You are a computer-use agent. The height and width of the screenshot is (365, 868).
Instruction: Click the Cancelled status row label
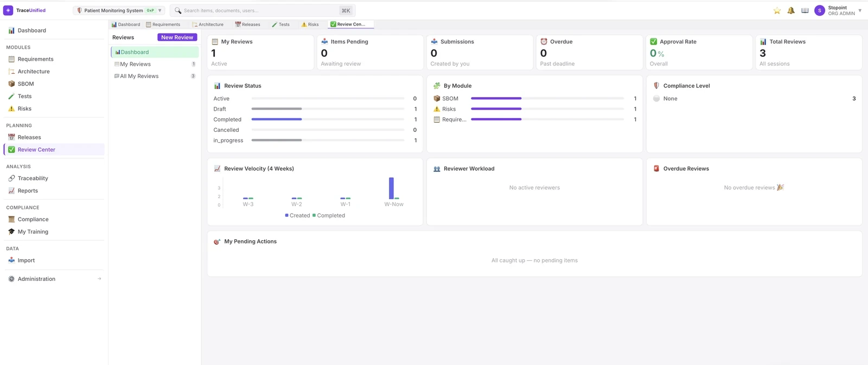point(226,130)
